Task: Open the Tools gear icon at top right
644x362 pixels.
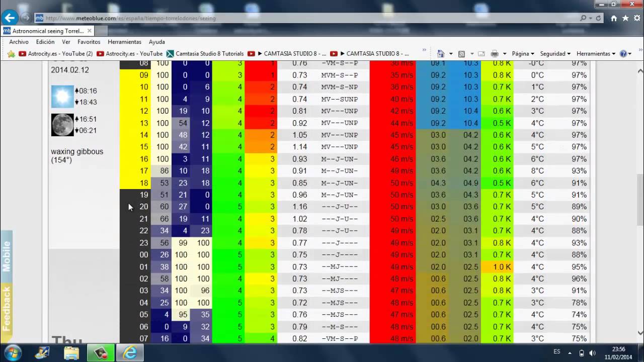Action: [x=636, y=18]
